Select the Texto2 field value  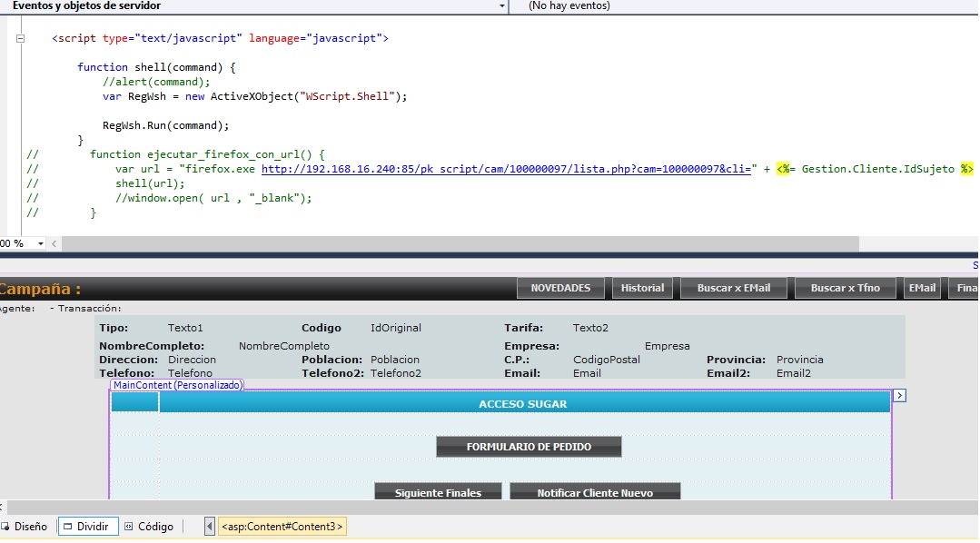tap(590, 328)
